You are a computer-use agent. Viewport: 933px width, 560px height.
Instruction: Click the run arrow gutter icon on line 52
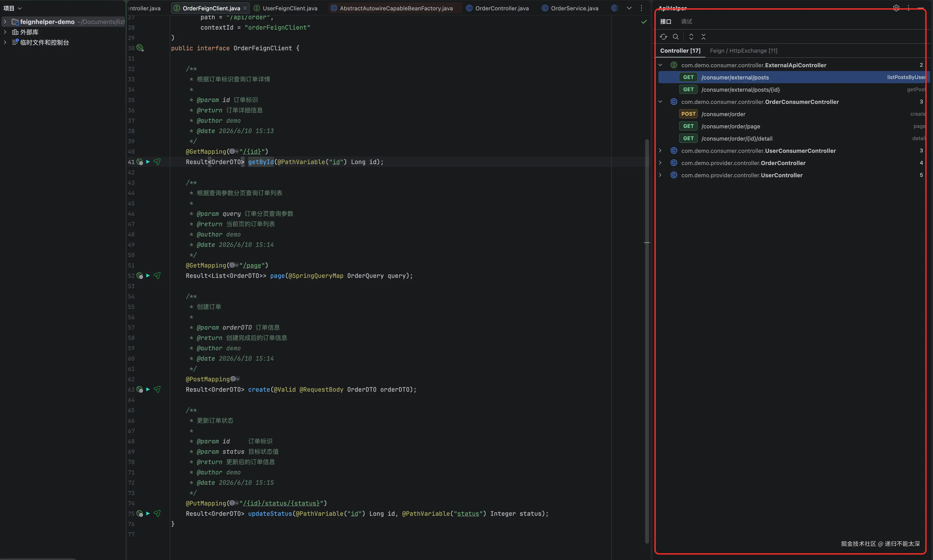click(x=148, y=276)
